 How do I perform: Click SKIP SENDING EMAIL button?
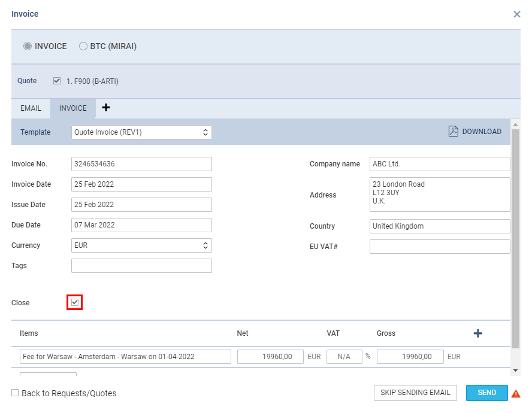click(415, 393)
